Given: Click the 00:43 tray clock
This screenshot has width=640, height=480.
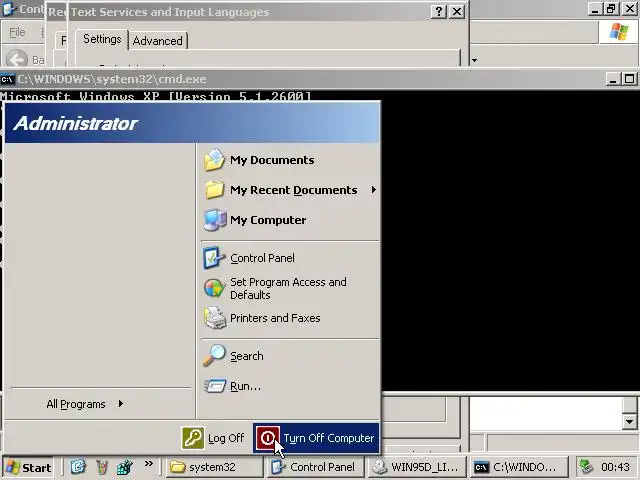Looking at the screenshot, I should pyautogui.click(x=615, y=467).
